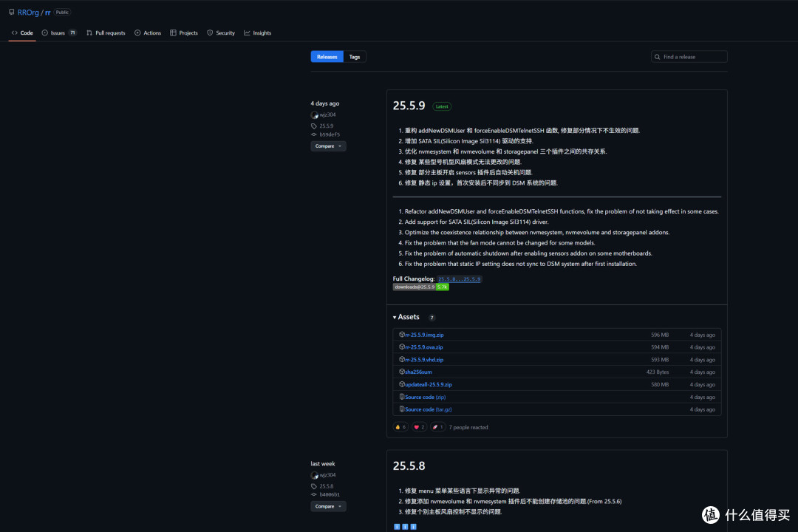
Task: Expand the Compare dropdown for 25.5.9
Action: (328, 146)
